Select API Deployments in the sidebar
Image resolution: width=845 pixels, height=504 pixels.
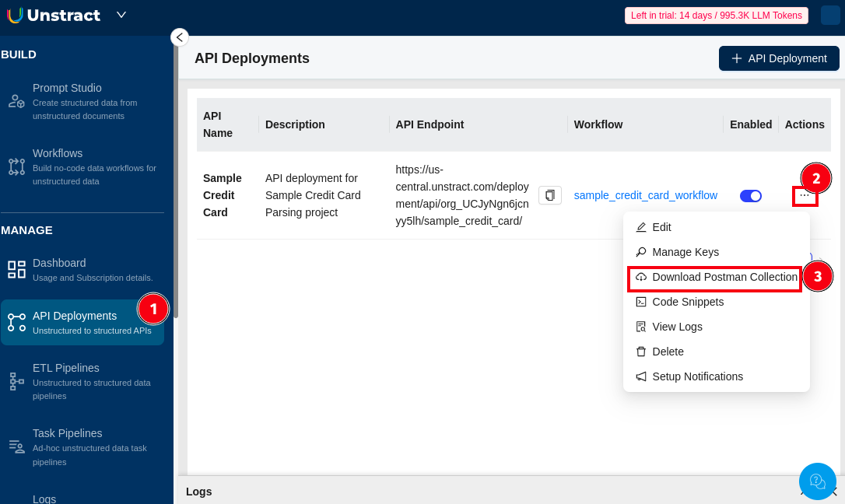click(82, 322)
